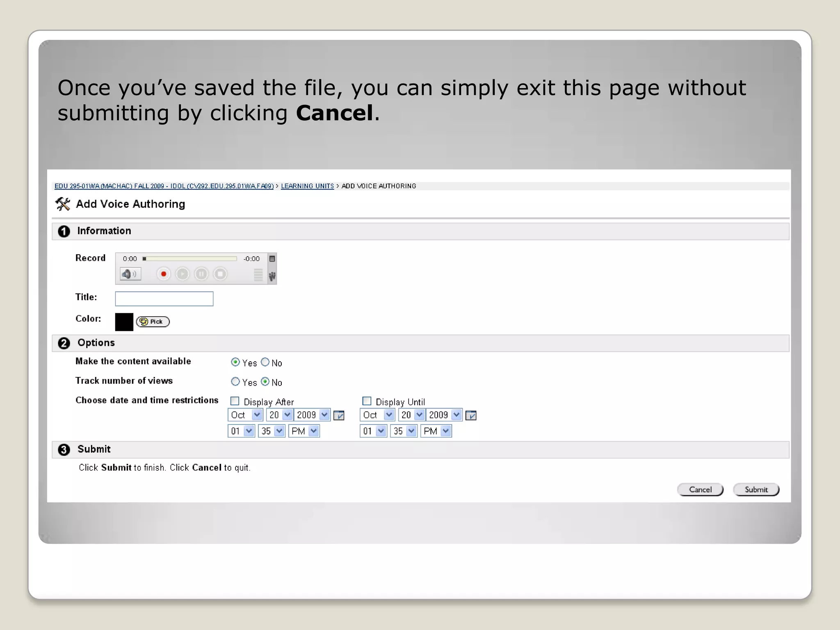Open Display After calendar picker icon
Image resolution: width=840 pixels, height=630 pixels.
click(x=339, y=415)
